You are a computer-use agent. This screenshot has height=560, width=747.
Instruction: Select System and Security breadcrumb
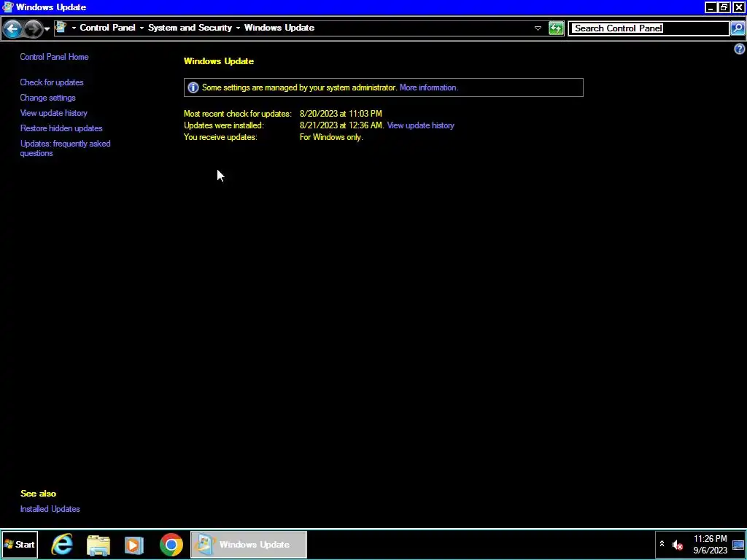pos(190,28)
